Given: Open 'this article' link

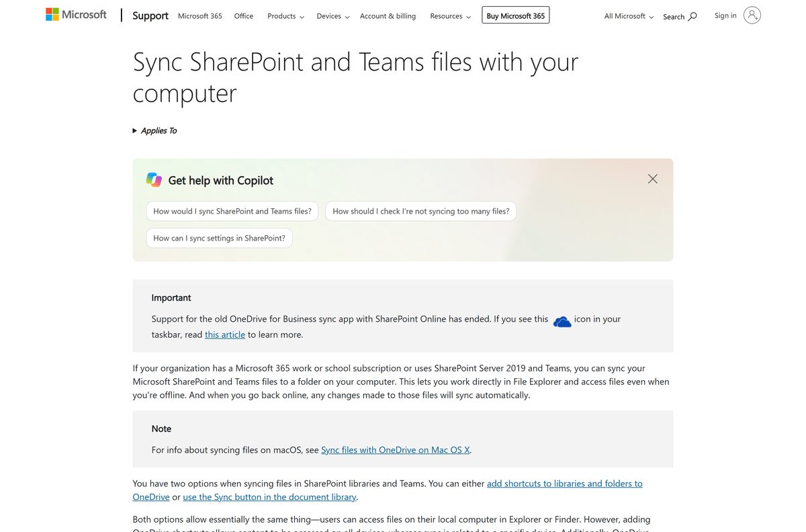Looking at the screenshot, I should tap(225, 335).
